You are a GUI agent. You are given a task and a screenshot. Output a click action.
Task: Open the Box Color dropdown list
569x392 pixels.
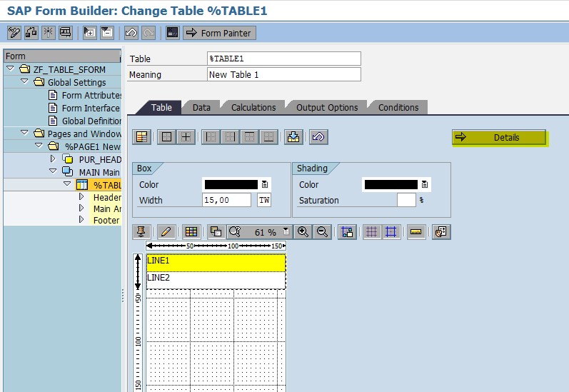click(x=265, y=184)
